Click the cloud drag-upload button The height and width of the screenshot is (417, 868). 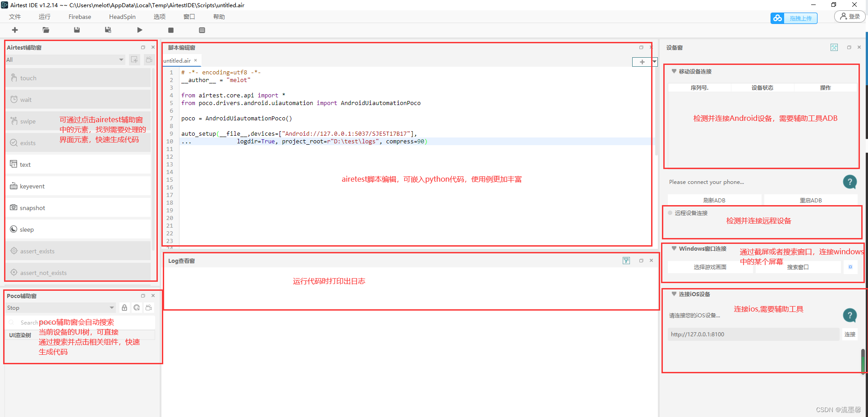point(794,18)
